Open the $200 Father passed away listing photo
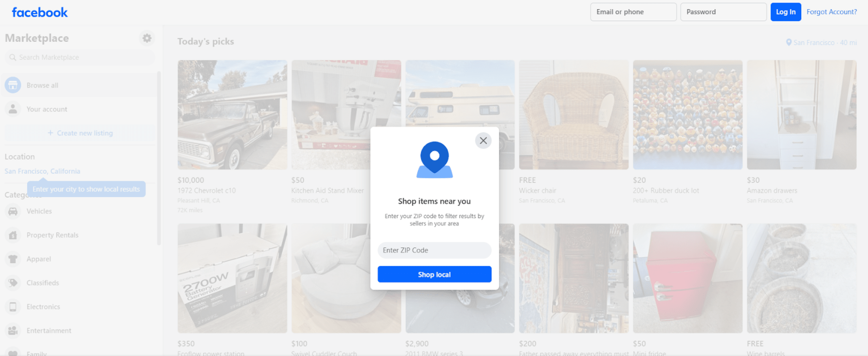Image resolution: width=868 pixels, height=356 pixels. [574, 278]
